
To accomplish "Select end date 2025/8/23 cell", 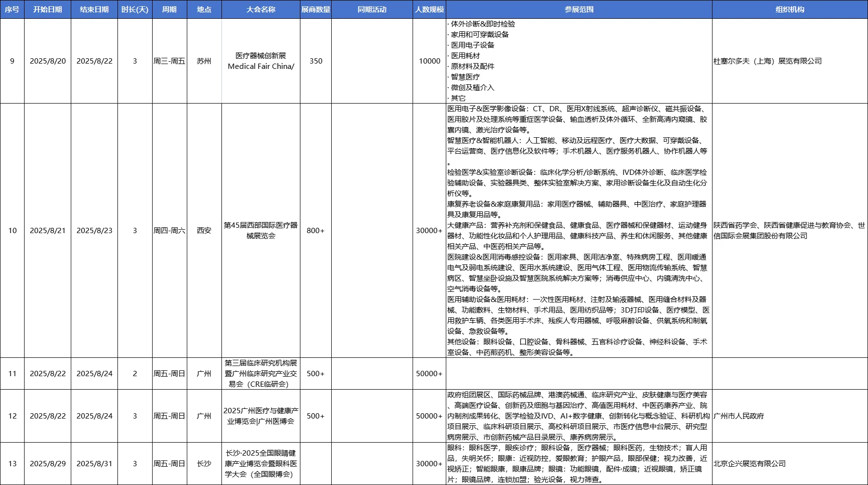I will (94, 231).
